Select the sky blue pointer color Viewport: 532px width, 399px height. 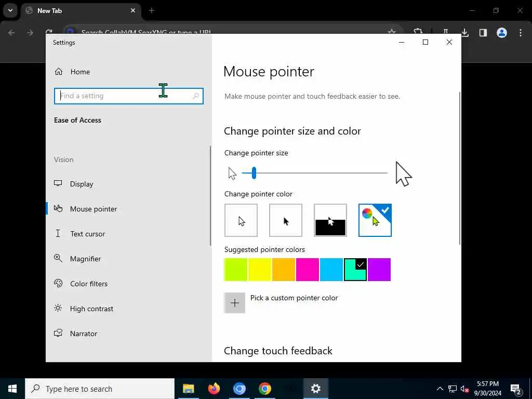coord(331,270)
